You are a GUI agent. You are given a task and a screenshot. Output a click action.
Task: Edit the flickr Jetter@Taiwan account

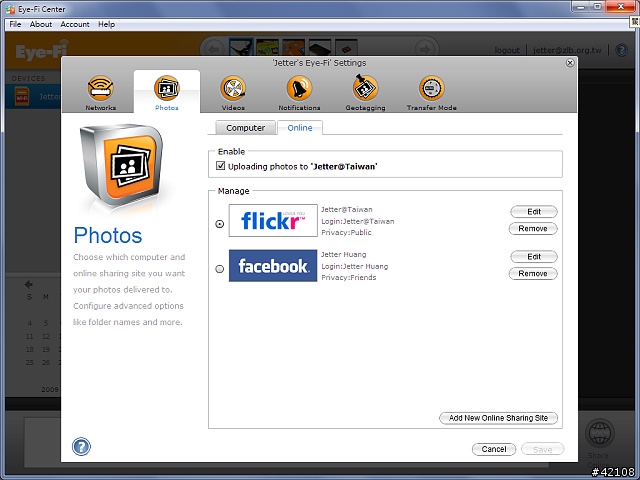click(534, 211)
